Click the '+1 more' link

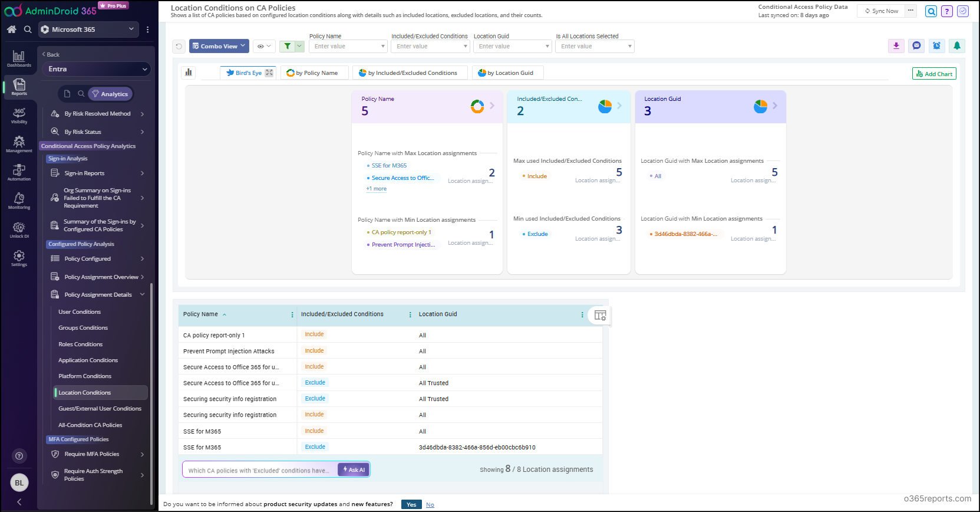pyautogui.click(x=377, y=189)
